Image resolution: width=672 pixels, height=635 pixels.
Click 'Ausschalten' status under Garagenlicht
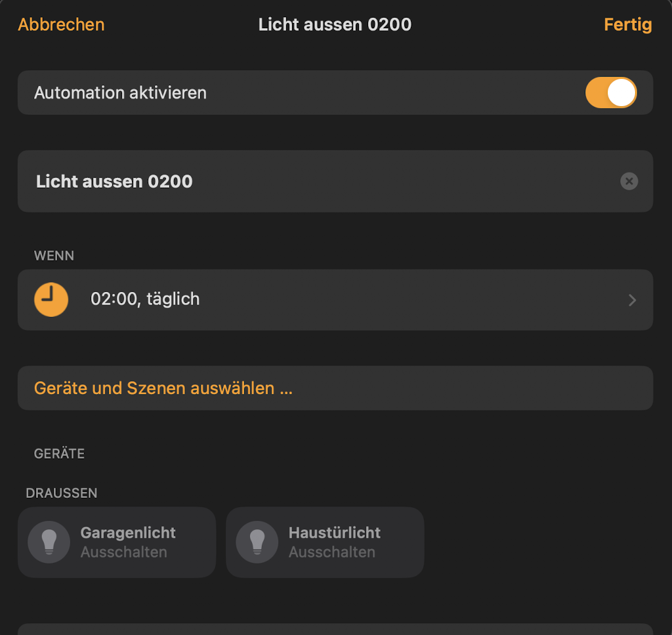124,552
